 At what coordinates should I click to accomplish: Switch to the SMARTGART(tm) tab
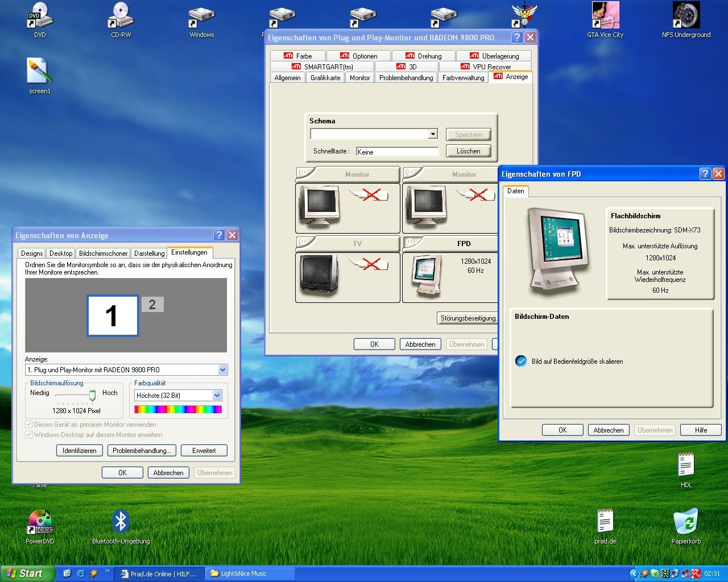[322, 66]
